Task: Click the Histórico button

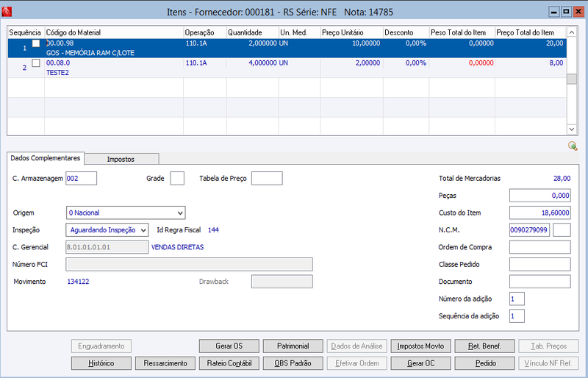Action: (x=101, y=363)
